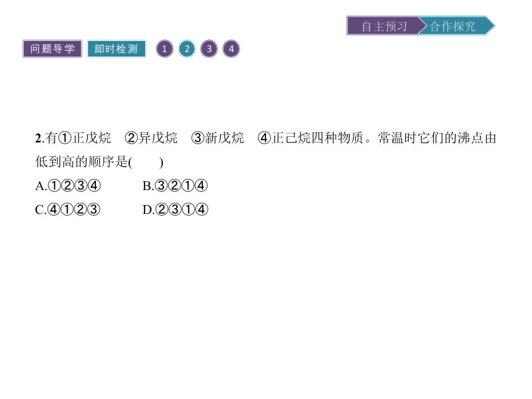Click the phrase 常温时它们的沸点由
The image size is (532, 399).
click(x=437, y=138)
